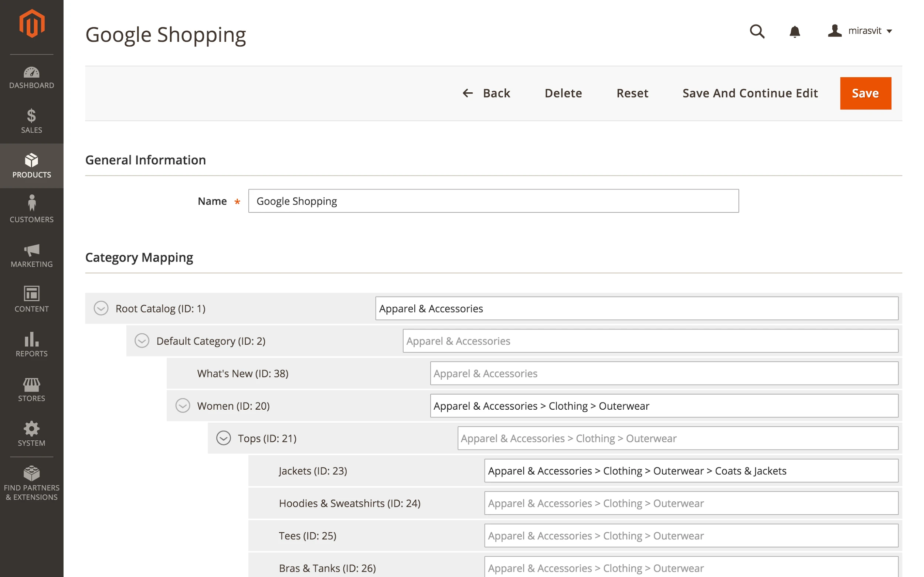924x577 pixels.
Task: Click the Magento logo at top left
Action: coord(32,23)
